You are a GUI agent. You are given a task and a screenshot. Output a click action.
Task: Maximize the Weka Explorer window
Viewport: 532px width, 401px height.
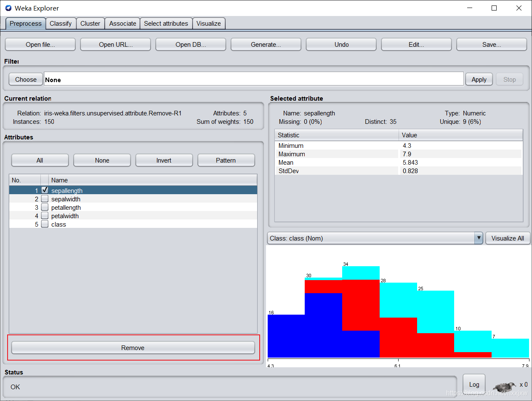click(x=494, y=8)
